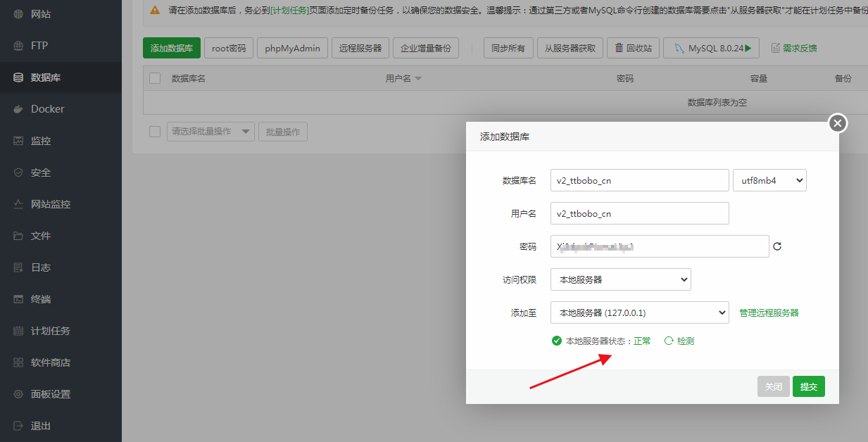Click the MySQL 8.0.24 version button

tap(712, 48)
